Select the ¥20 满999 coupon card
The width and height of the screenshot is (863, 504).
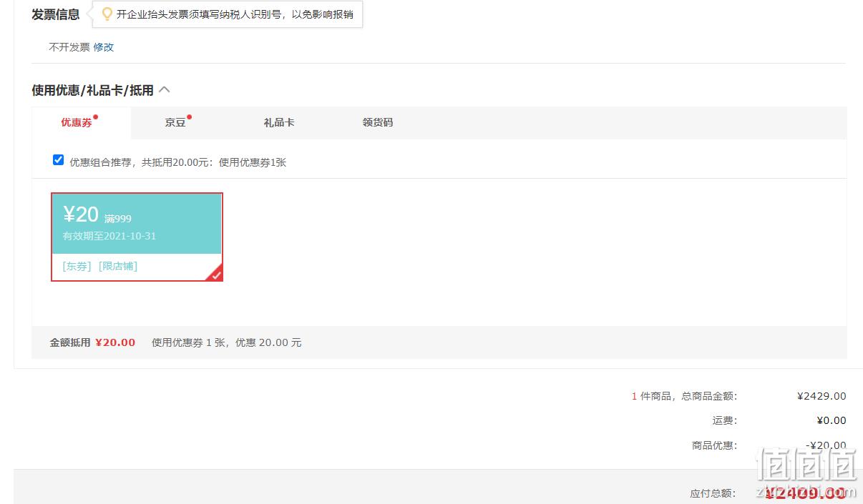click(137, 237)
